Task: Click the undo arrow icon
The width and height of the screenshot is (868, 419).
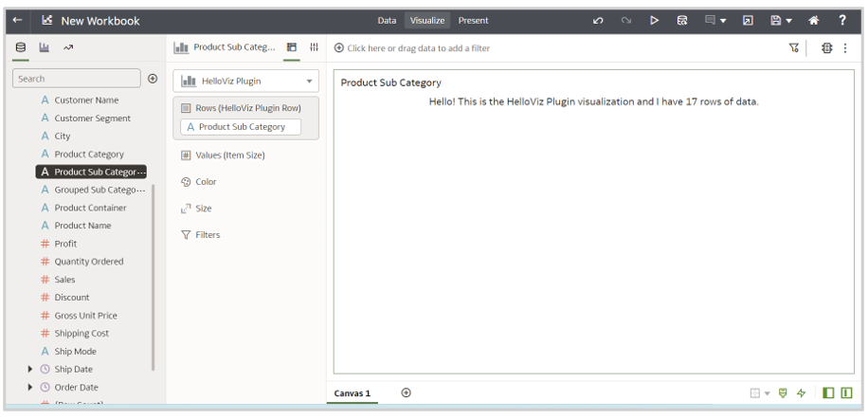Action: (x=598, y=21)
